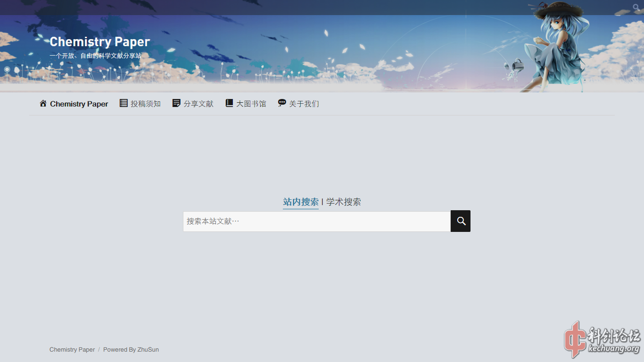Viewport: 644px width, 362px height.
Task: Open the Chemistry Paper home menu item
Action: tap(79, 104)
